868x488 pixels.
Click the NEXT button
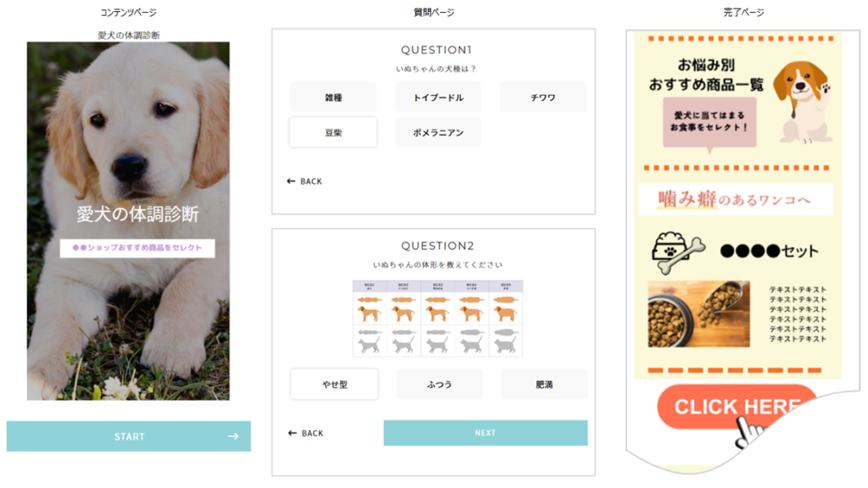(x=486, y=433)
